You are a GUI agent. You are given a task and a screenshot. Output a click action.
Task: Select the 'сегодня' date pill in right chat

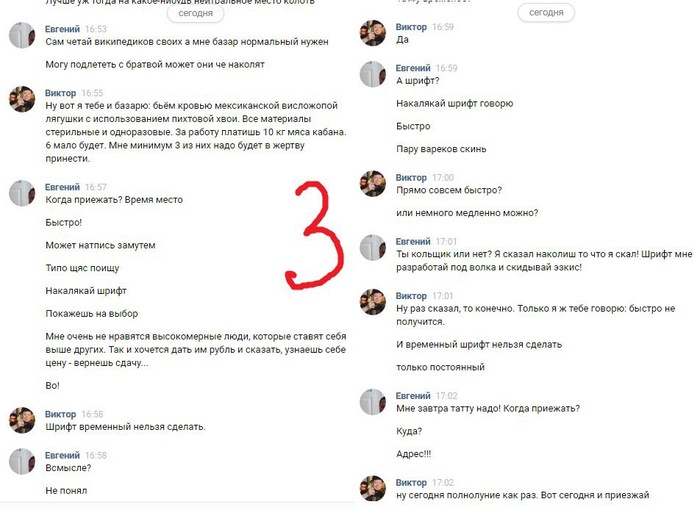[x=546, y=13]
